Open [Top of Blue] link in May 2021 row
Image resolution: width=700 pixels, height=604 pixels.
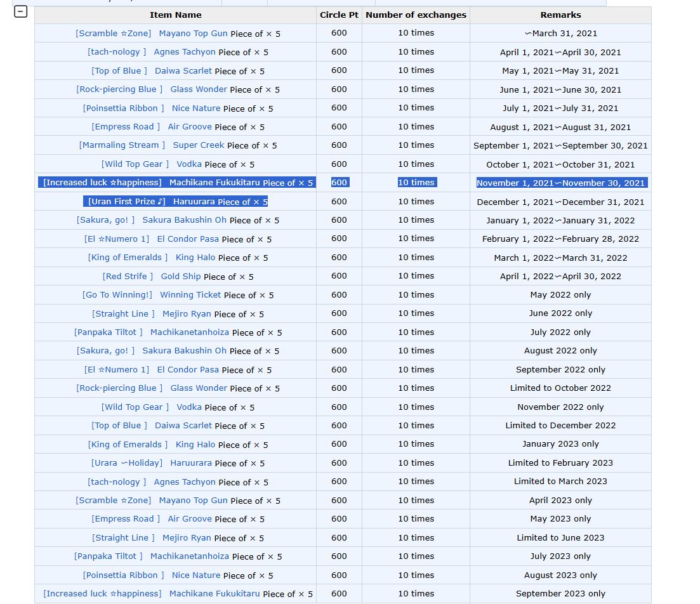(119, 70)
